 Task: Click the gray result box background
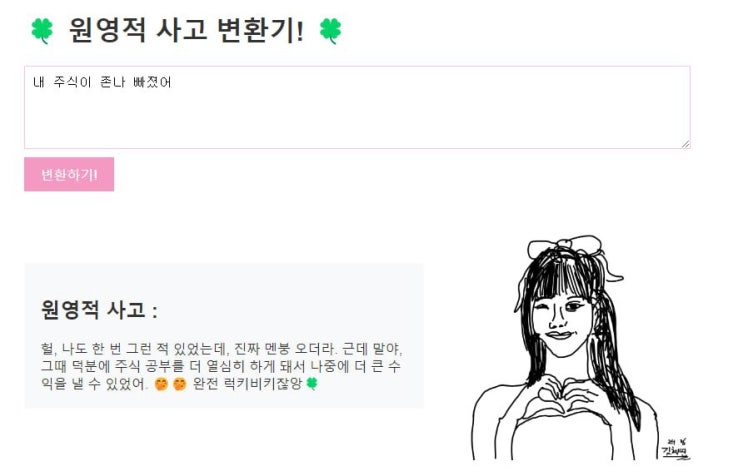pyautogui.click(x=224, y=336)
